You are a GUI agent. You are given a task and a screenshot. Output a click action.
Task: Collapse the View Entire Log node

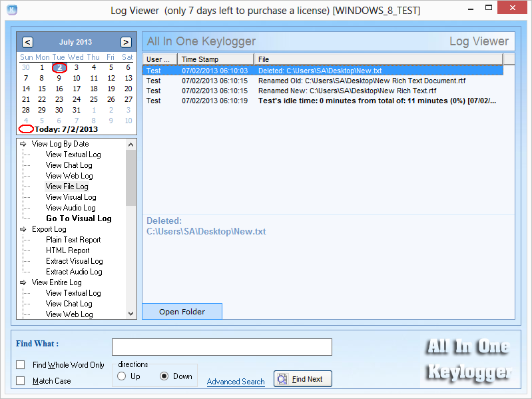coord(23,282)
